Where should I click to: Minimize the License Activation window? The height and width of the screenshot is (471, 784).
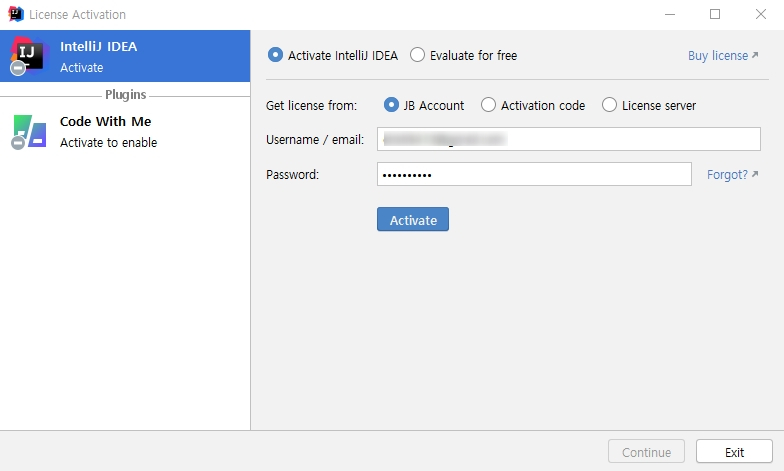[670, 14]
